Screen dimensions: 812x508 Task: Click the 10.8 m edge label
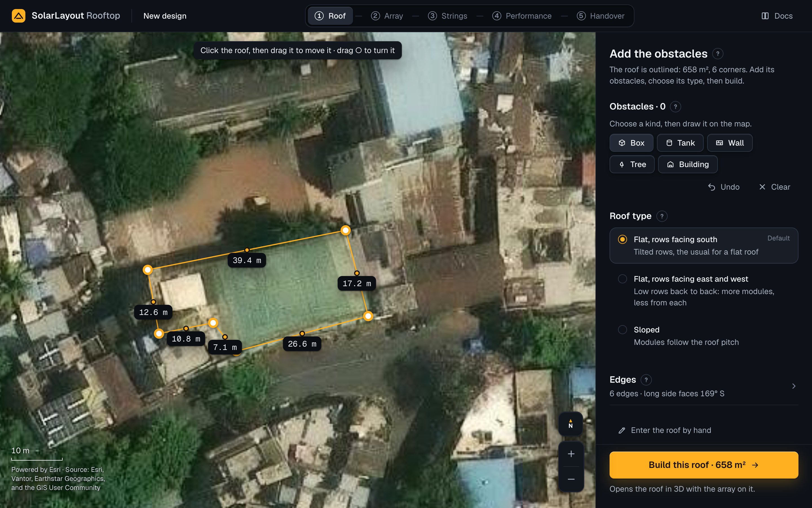[186, 339]
